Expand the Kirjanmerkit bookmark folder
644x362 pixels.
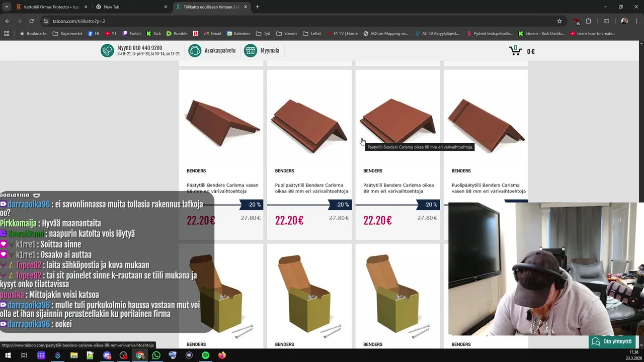tap(67, 34)
